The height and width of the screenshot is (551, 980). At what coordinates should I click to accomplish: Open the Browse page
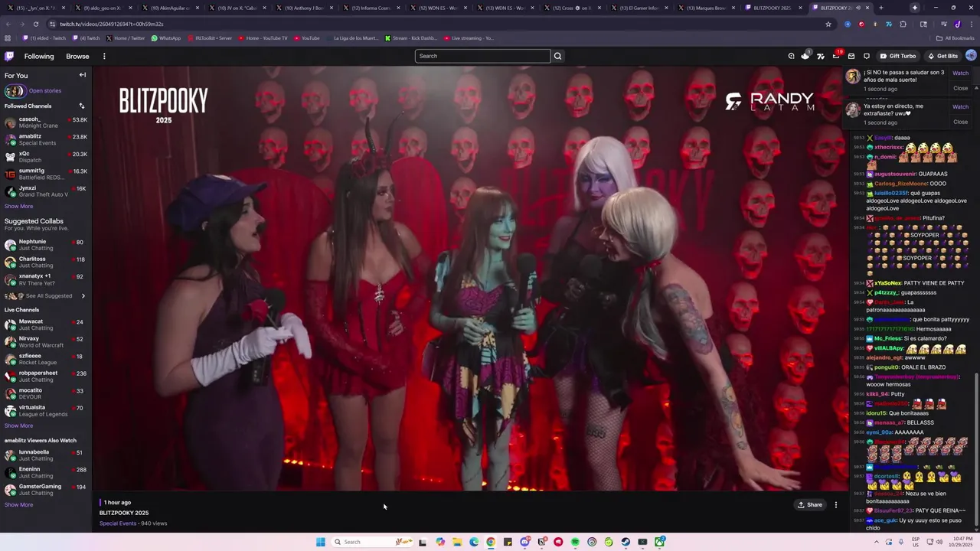(x=77, y=56)
